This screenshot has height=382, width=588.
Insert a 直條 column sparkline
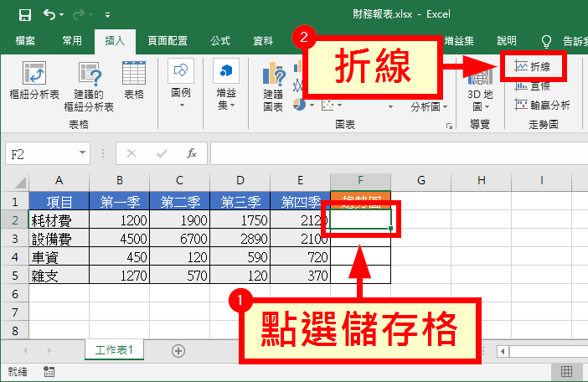coord(533,85)
